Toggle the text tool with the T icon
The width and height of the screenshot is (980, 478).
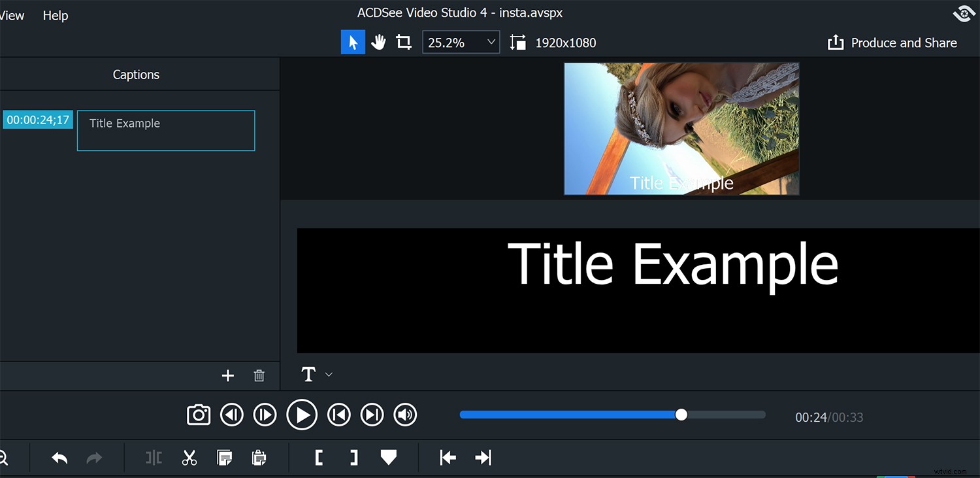[x=307, y=375]
